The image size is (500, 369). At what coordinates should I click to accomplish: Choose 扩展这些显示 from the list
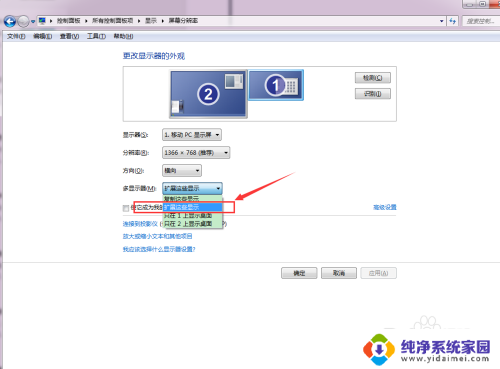(x=192, y=207)
